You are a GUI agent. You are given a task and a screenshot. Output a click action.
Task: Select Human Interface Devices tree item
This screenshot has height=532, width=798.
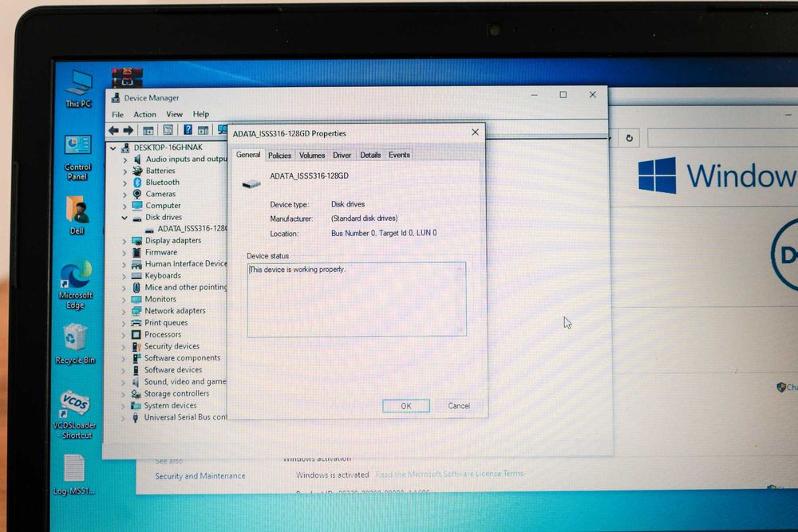[x=186, y=264]
